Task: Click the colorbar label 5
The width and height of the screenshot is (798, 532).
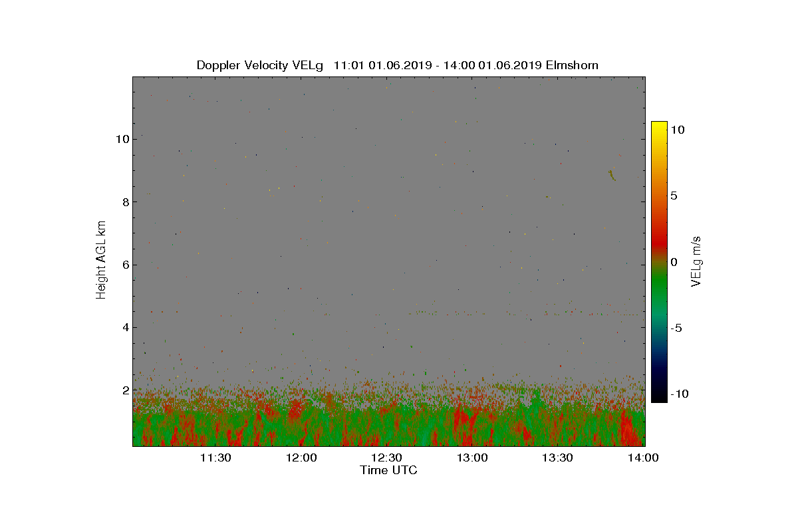Action: click(674, 196)
